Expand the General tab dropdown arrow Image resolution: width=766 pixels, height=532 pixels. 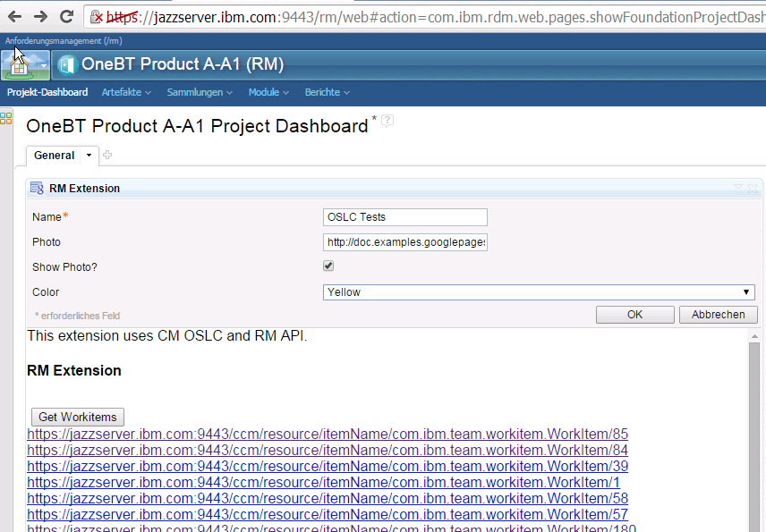pos(89,156)
